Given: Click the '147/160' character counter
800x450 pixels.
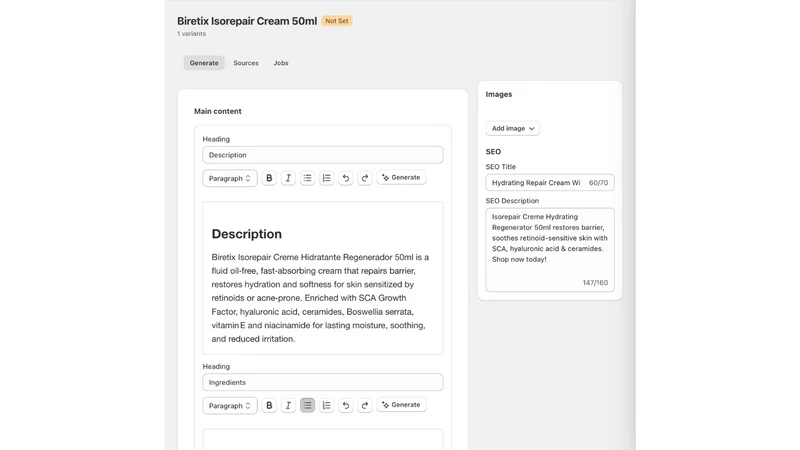Looking at the screenshot, I should (595, 283).
